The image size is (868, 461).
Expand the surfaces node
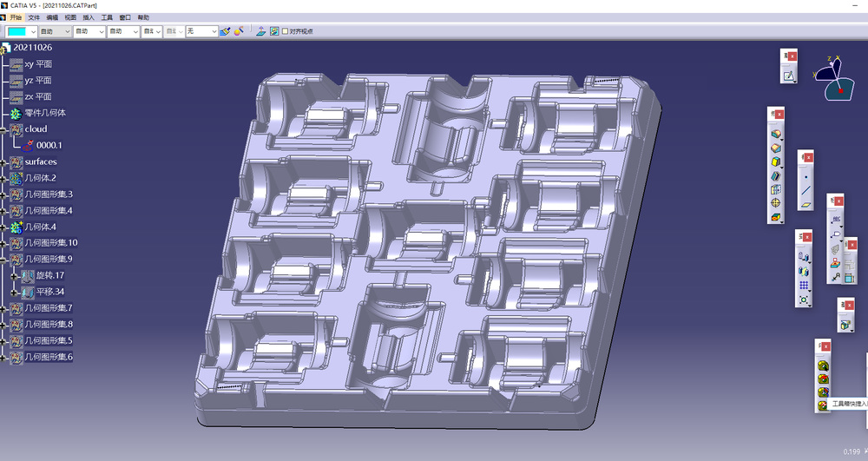(3, 162)
